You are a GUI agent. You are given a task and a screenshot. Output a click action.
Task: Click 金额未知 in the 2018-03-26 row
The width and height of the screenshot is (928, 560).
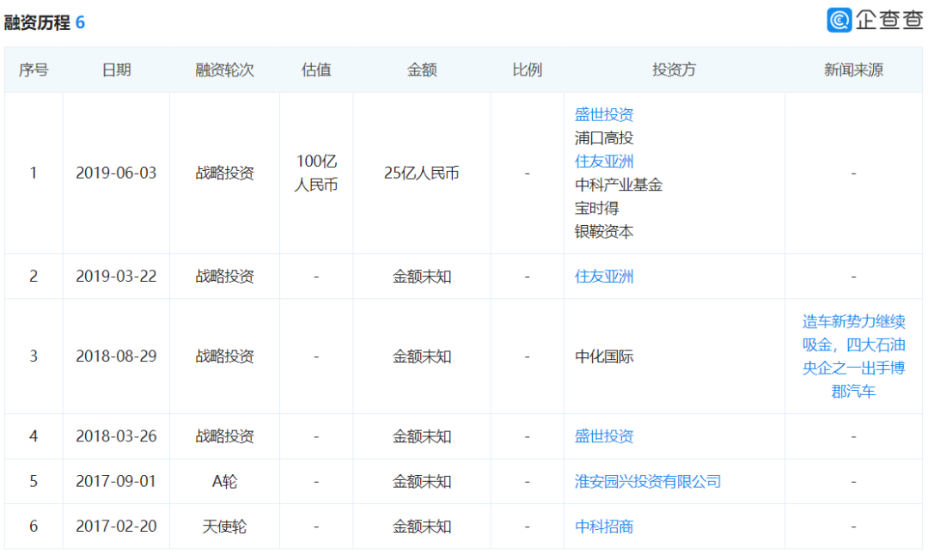point(421,436)
